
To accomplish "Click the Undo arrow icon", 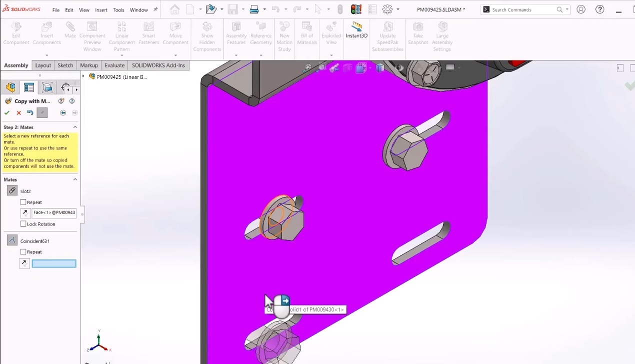I will click(x=275, y=9).
